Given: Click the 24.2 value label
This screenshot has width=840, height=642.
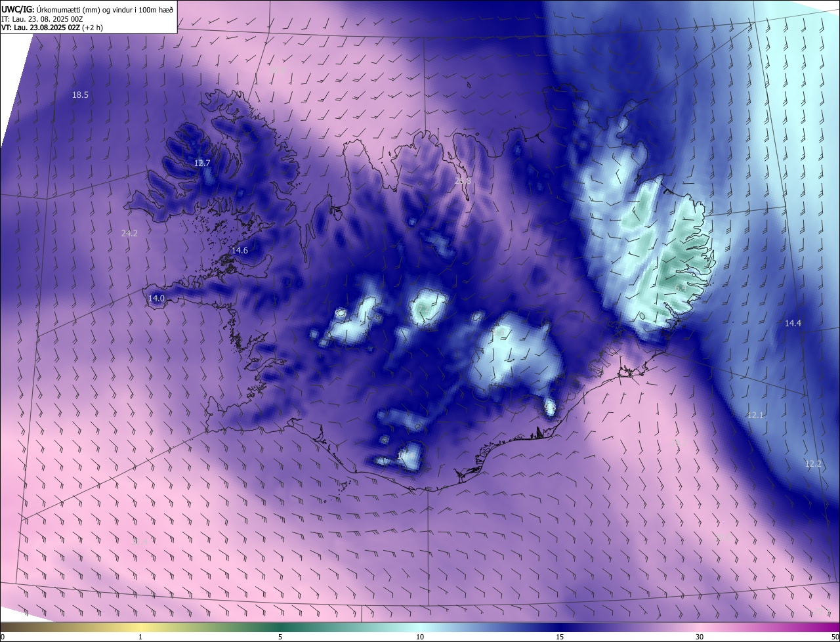Looking at the screenshot, I should (129, 233).
